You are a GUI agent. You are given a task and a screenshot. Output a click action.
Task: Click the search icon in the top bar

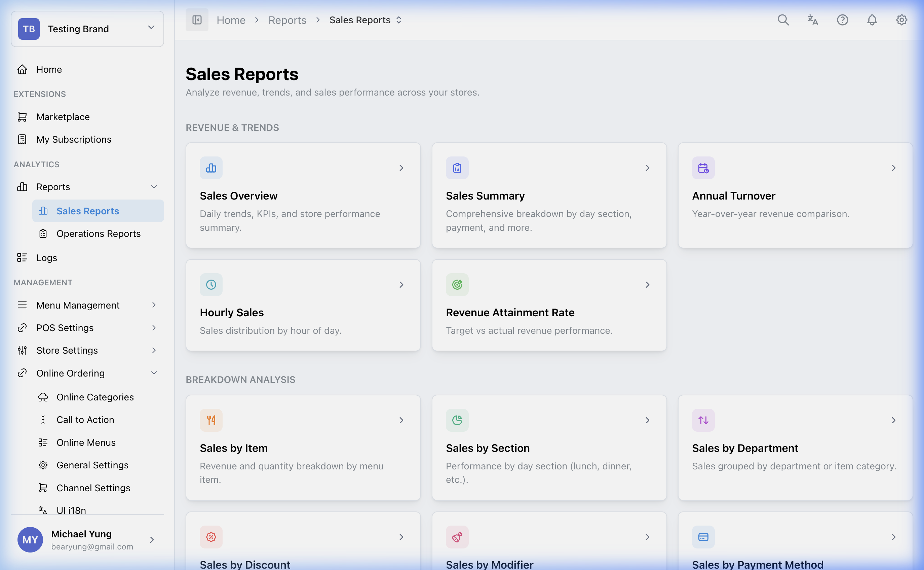[783, 20]
